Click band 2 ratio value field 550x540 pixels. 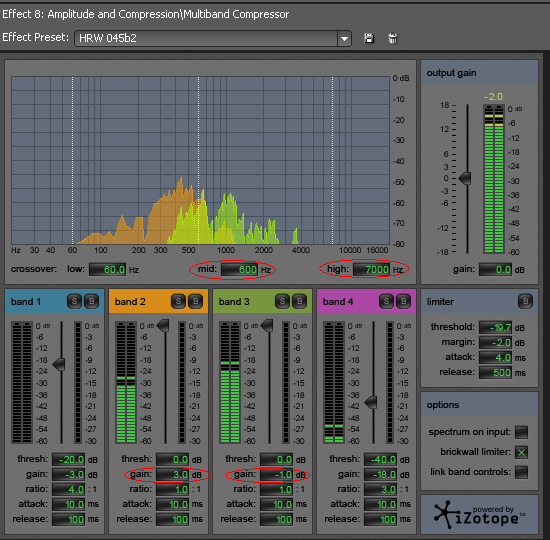[x=173, y=489]
